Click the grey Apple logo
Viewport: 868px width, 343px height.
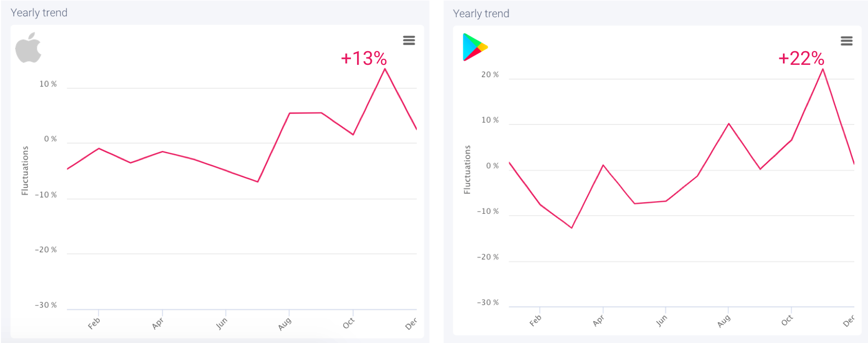28,48
